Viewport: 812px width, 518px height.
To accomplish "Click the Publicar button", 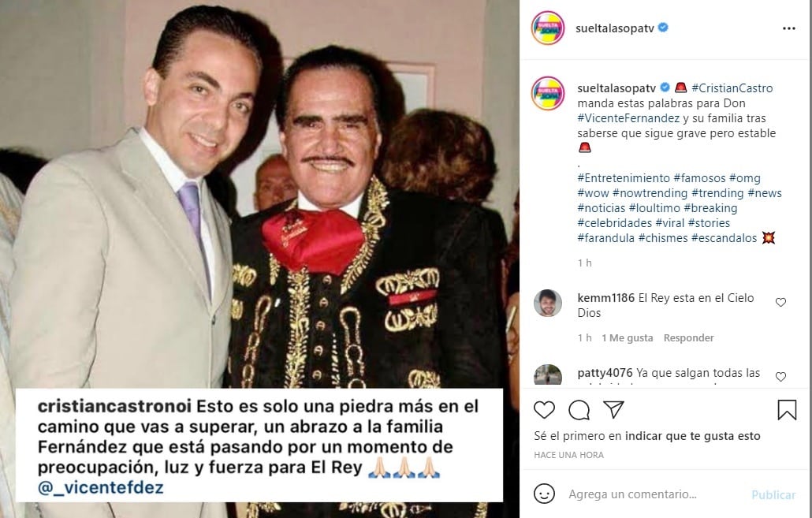I will point(773,494).
